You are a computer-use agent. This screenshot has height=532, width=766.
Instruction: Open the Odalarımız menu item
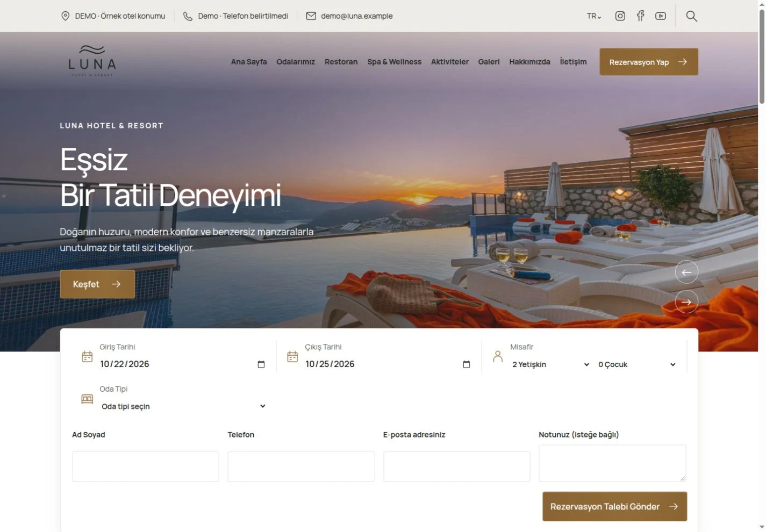coord(296,62)
